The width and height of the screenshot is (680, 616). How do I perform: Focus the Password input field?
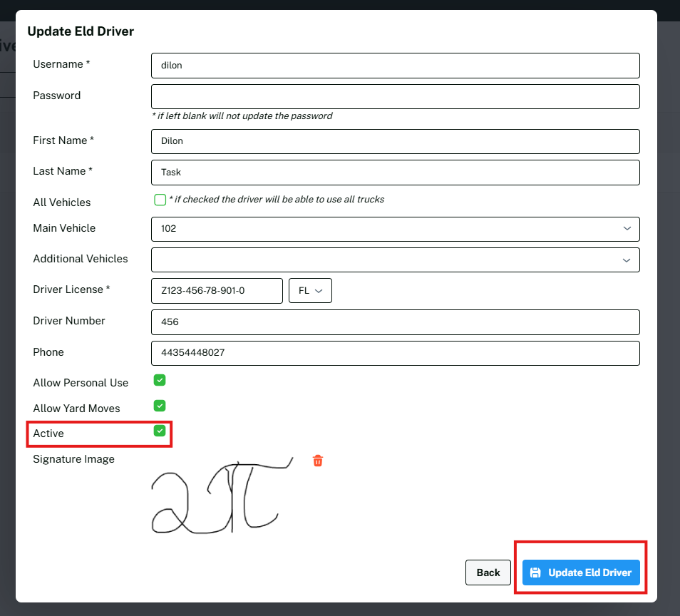(x=395, y=96)
